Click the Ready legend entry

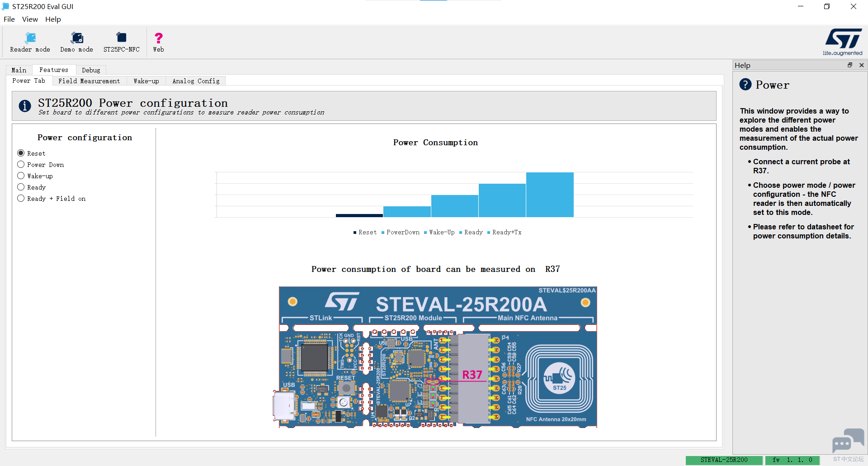point(471,232)
